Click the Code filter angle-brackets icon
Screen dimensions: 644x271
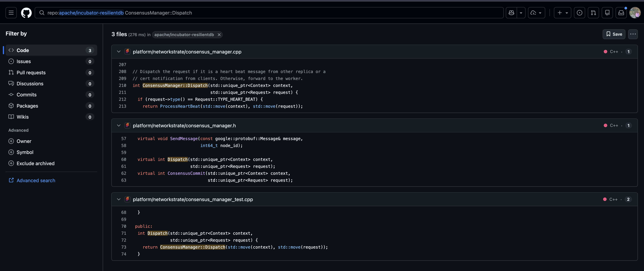pos(11,50)
